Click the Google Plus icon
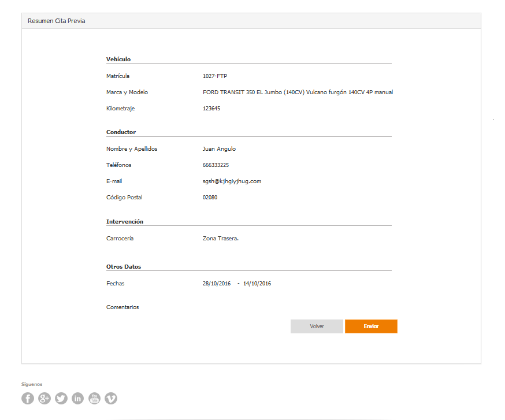This screenshot has height=420, width=505. (x=44, y=398)
